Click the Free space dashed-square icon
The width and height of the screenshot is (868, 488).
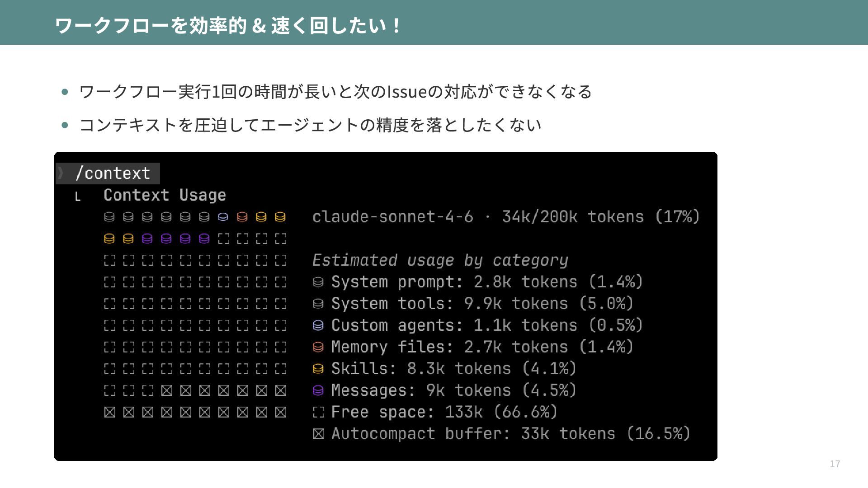318,412
